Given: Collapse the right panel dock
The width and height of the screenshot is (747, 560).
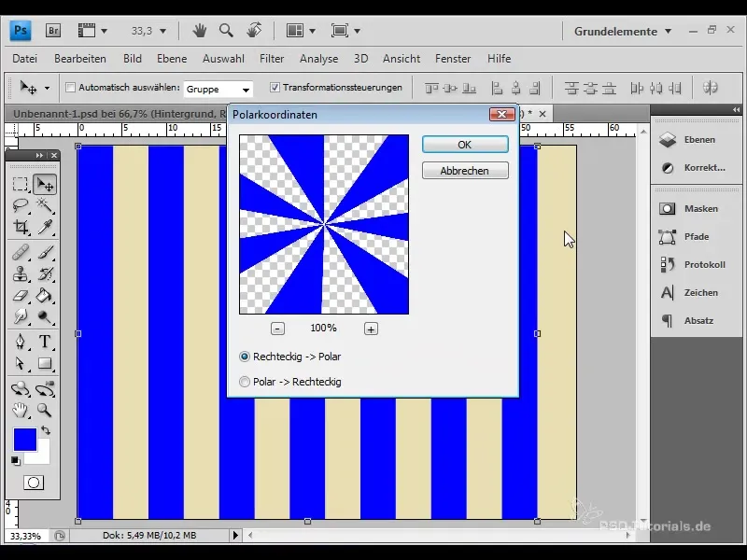Looking at the screenshot, I should coord(736,110).
